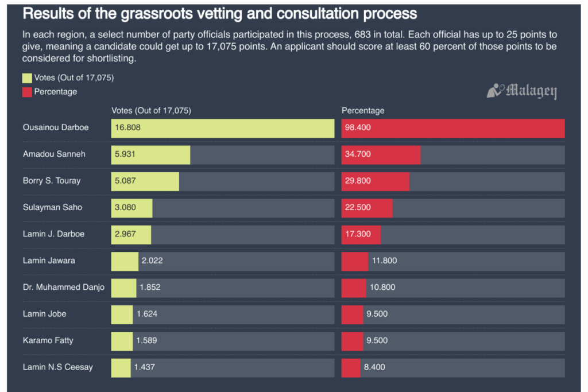The image size is (588, 392).
Task: Select Lamin Jobe's 1.624 votes value
Action: coord(146,314)
